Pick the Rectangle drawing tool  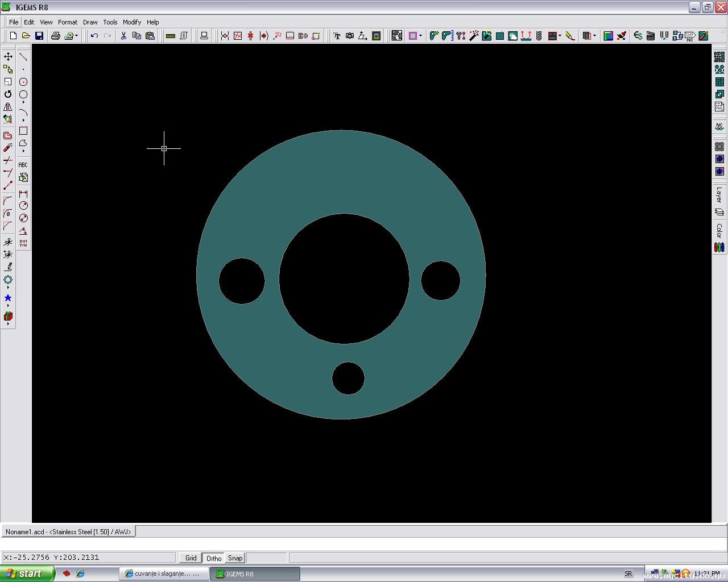23,131
